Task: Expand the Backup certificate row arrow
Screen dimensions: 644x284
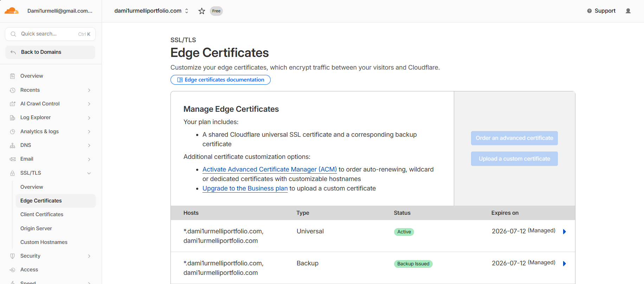Action: pos(565,264)
